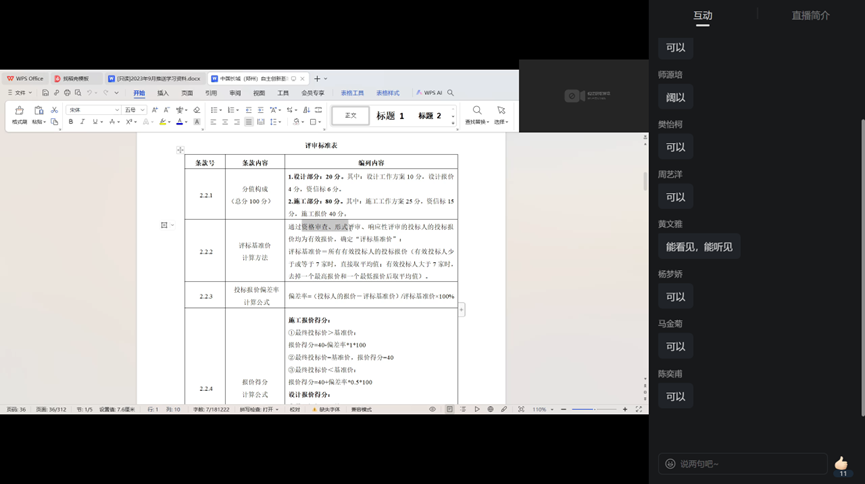The image size is (865, 484).
Task: Click the Find and Replace magnifier icon
Action: click(x=477, y=111)
